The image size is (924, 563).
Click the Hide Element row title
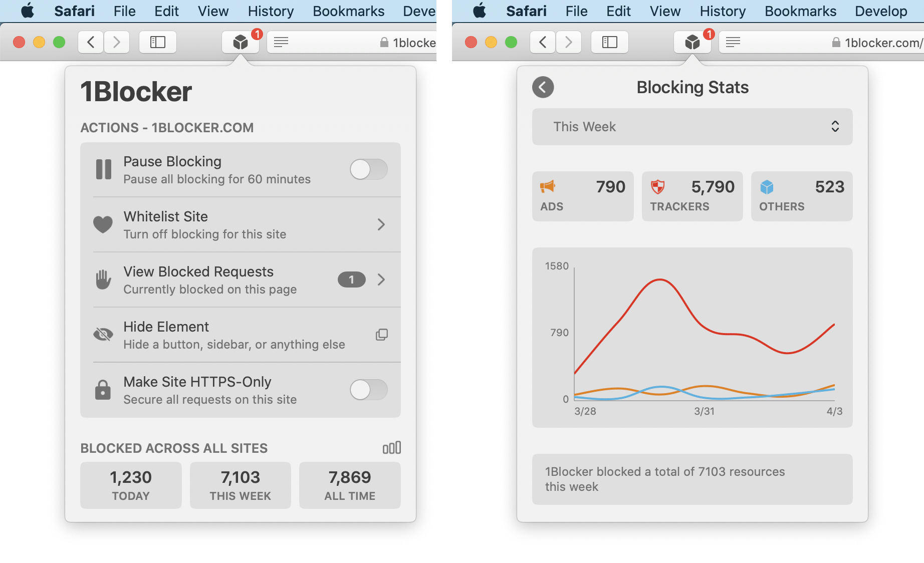click(166, 327)
